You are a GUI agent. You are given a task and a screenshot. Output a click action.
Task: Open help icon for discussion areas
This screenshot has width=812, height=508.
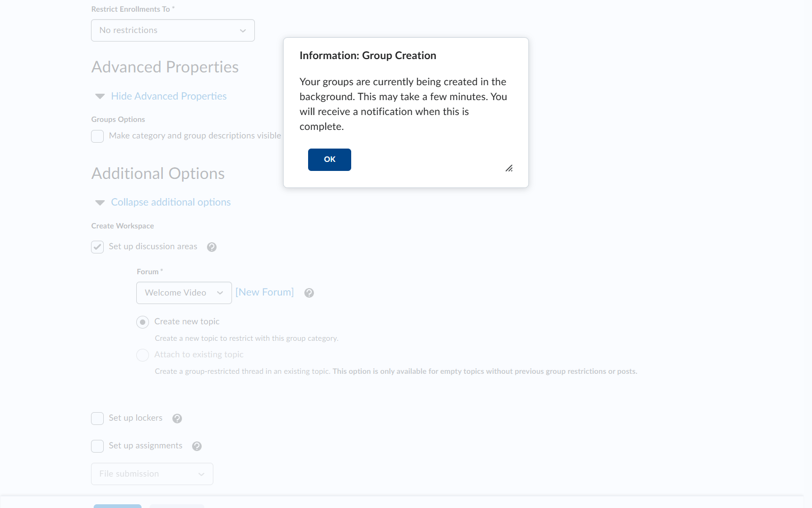click(x=212, y=247)
